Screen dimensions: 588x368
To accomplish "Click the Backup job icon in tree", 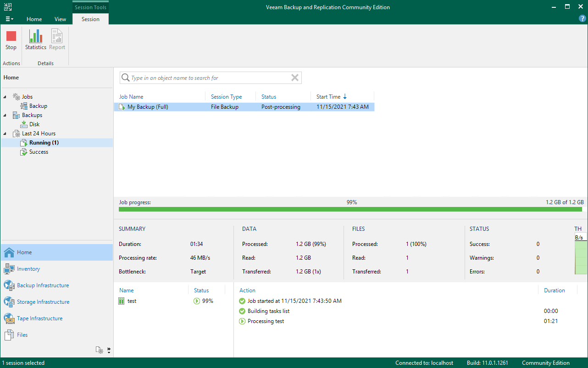I will (24, 106).
